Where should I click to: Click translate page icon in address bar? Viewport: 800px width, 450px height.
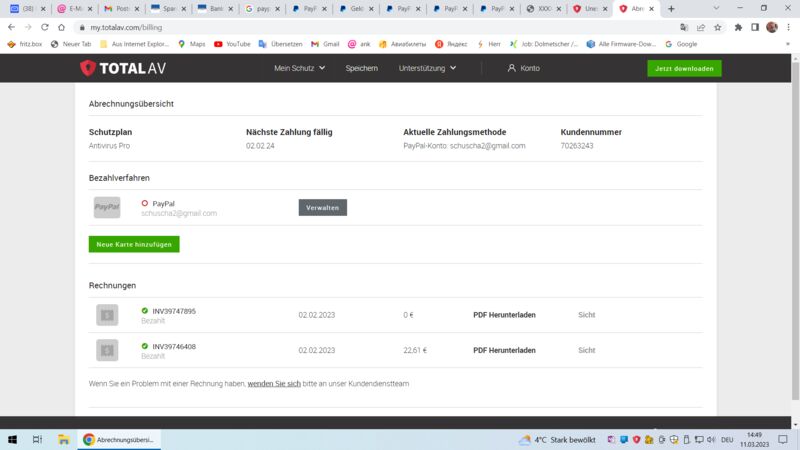684,27
